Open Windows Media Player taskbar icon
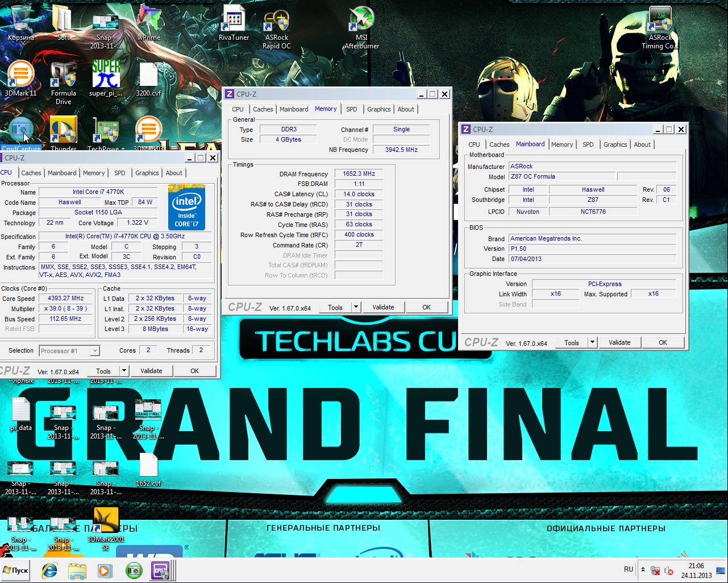This screenshot has height=583, width=728. tap(105, 570)
